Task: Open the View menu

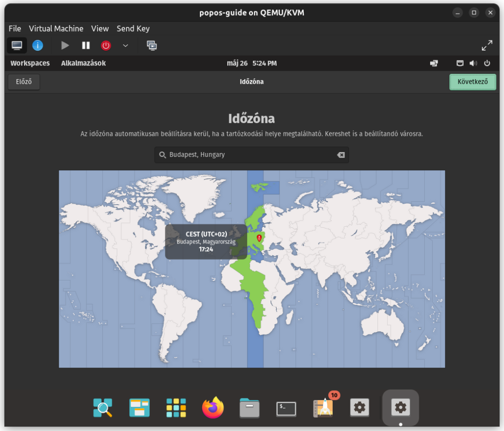Action: 100,29
